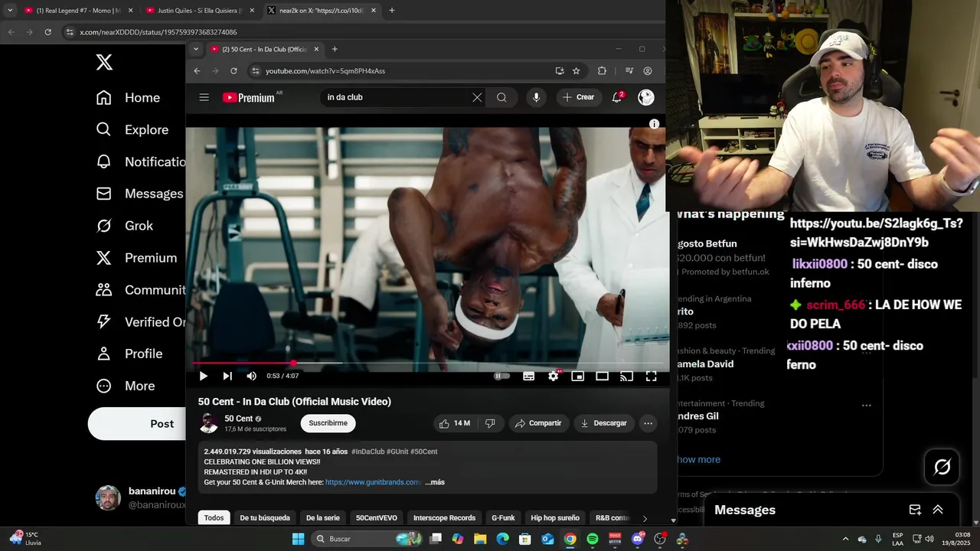Open Profile in X sidebar
The height and width of the screenshot is (551, 980).
coord(129,354)
